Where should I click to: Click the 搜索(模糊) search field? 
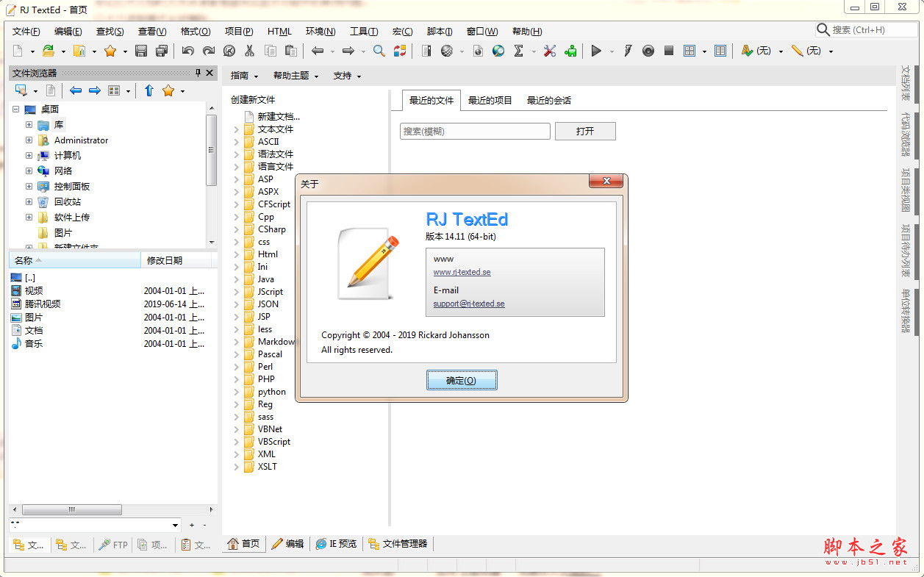click(x=475, y=131)
